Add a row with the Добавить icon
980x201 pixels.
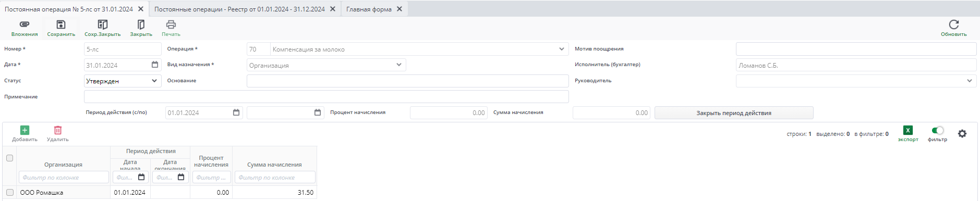[x=25, y=130]
